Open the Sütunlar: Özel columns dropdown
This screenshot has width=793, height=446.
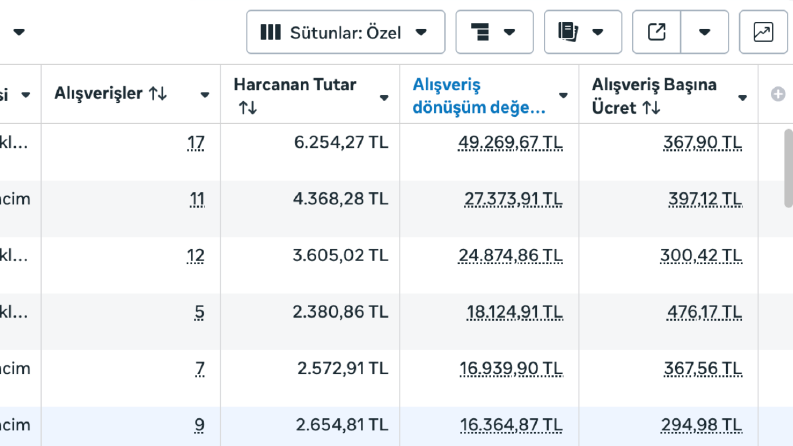345,32
